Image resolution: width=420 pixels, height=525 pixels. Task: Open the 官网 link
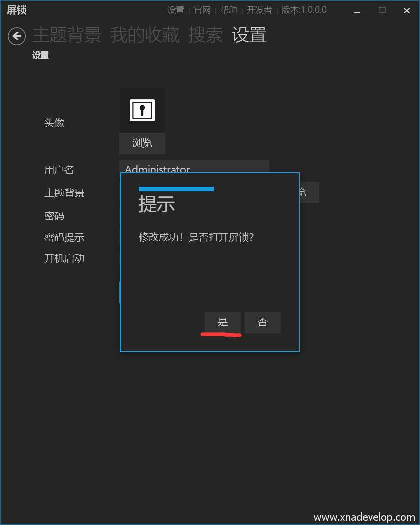pyautogui.click(x=202, y=10)
